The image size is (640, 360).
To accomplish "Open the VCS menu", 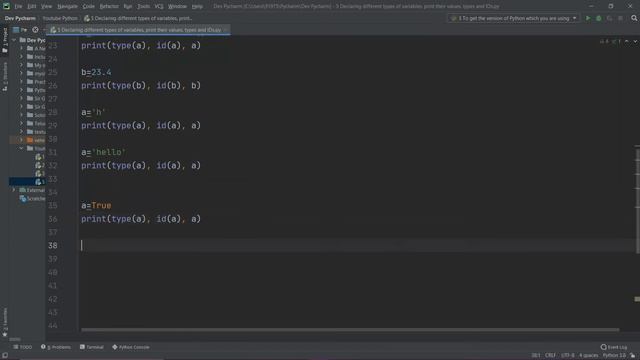I will coord(159,6).
